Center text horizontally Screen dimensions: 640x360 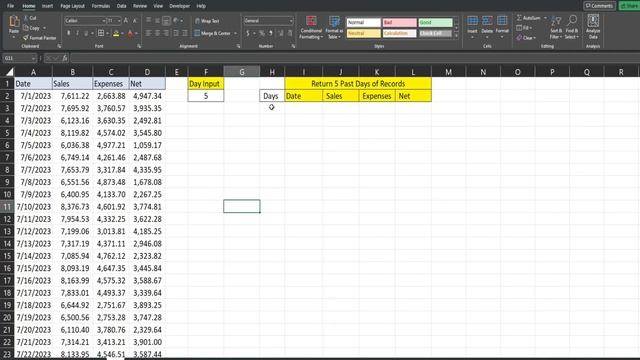coord(157,33)
